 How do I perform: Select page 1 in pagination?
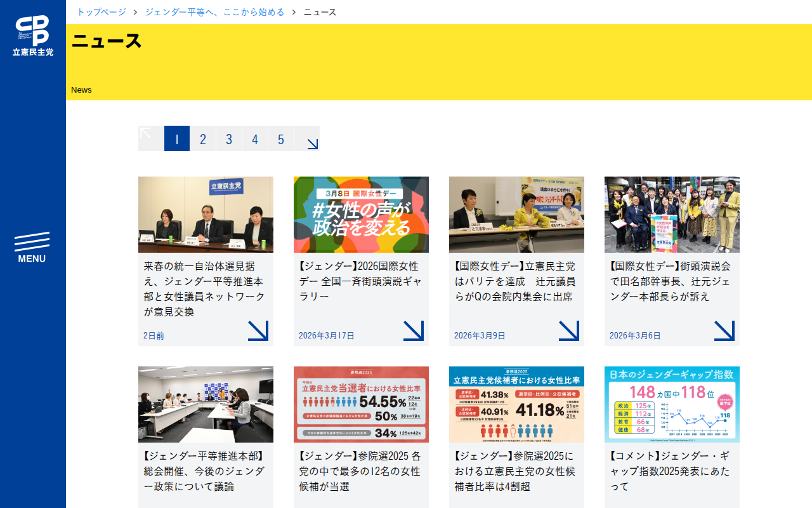[177, 138]
